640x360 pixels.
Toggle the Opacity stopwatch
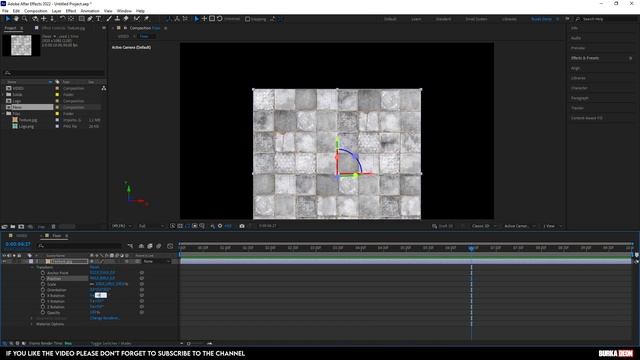(x=43, y=313)
